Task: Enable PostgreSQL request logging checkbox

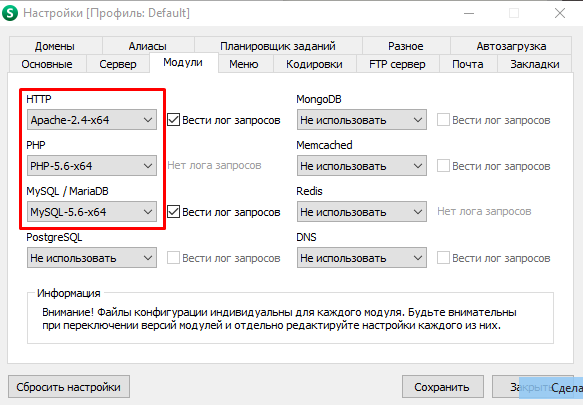Action: [x=174, y=258]
